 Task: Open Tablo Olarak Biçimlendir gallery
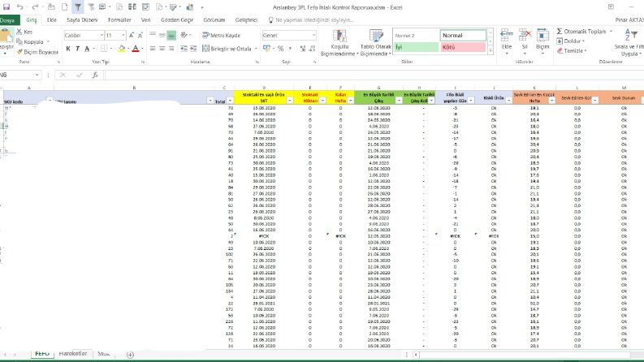376,42
